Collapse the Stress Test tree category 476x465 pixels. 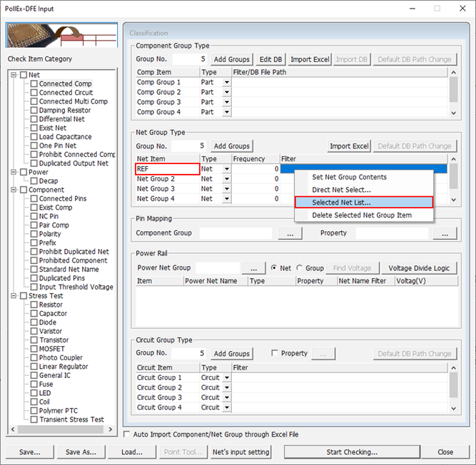point(14,296)
